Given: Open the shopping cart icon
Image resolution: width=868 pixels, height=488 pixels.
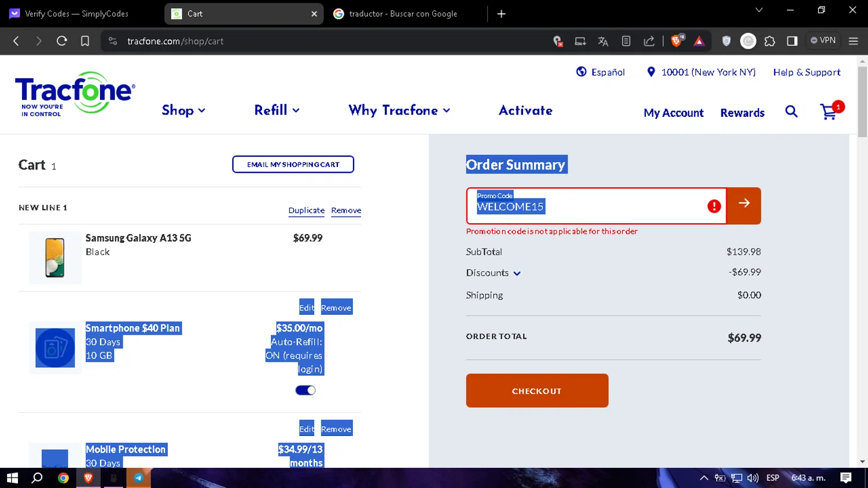Looking at the screenshot, I should pyautogui.click(x=829, y=112).
